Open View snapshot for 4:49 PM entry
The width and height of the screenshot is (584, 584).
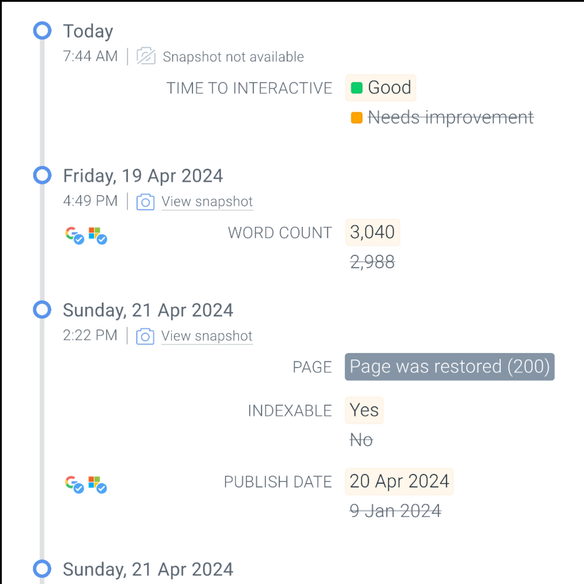207,201
